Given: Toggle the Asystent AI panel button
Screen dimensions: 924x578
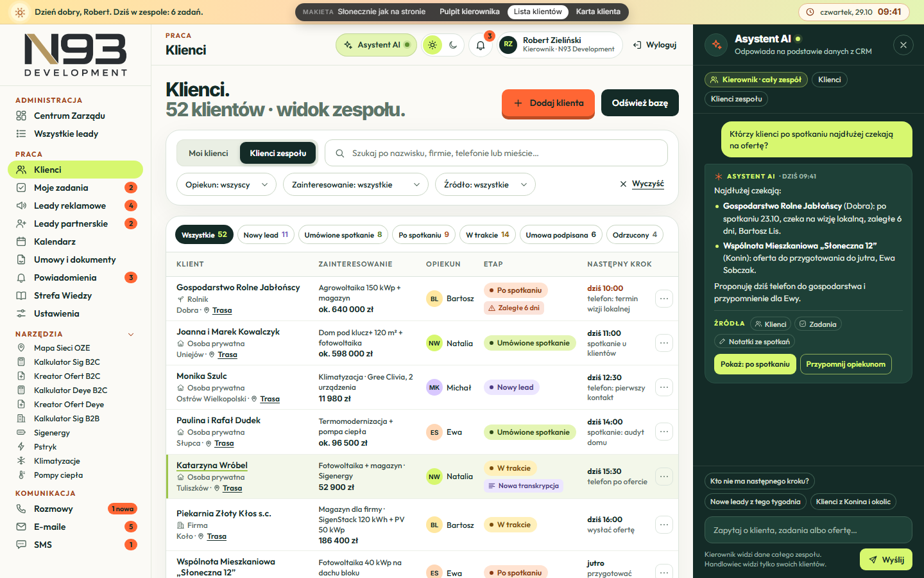Looking at the screenshot, I should (x=377, y=45).
